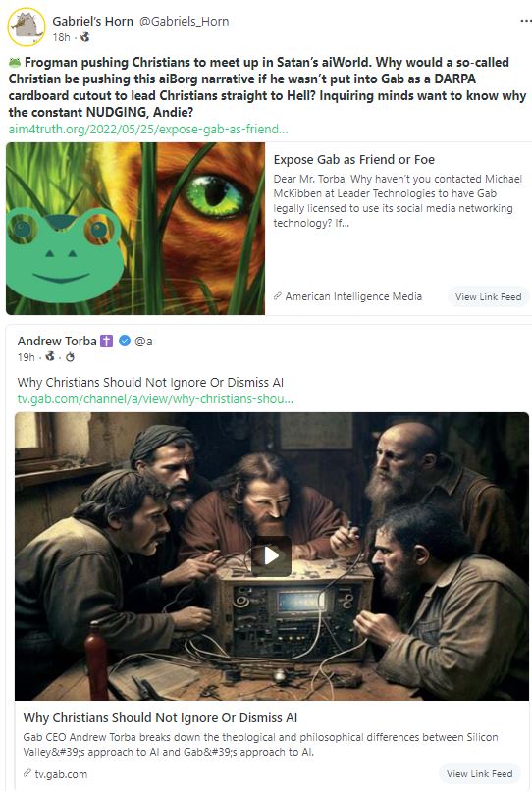This screenshot has height=791, width=532.
Task: Open the tv.gab.com channel video link
Action: [155, 399]
